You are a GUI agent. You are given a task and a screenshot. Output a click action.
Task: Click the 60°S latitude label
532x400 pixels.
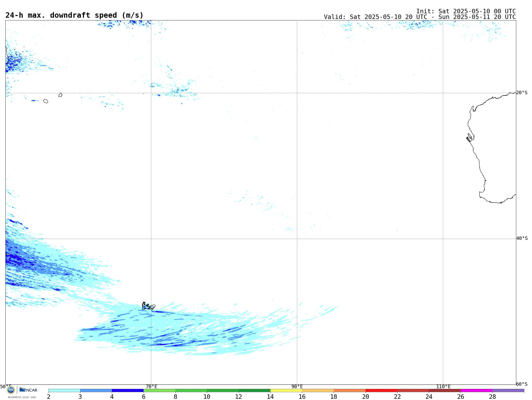tap(522, 384)
